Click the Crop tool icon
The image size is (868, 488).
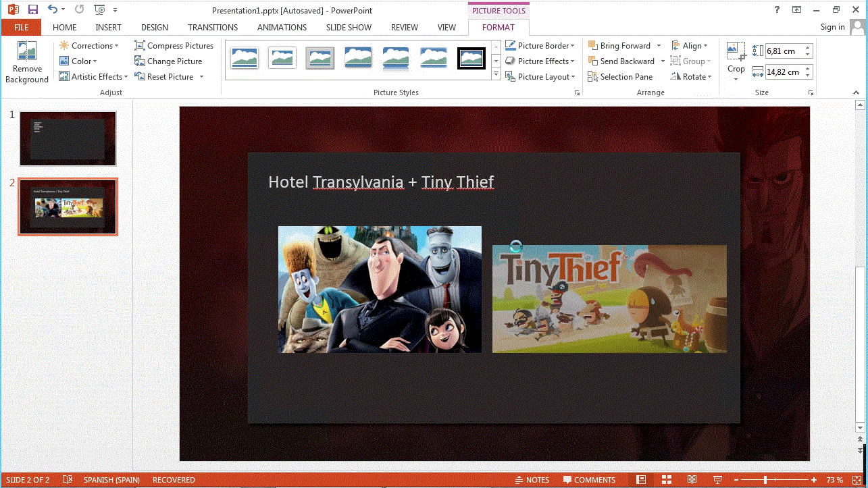[736, 51]
